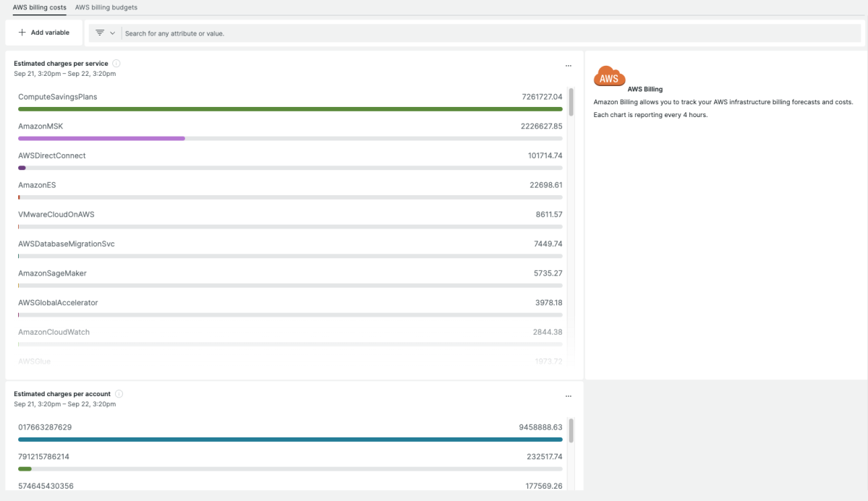
Task: Select the AWS billing costs tab
Action: click(39, 7)
